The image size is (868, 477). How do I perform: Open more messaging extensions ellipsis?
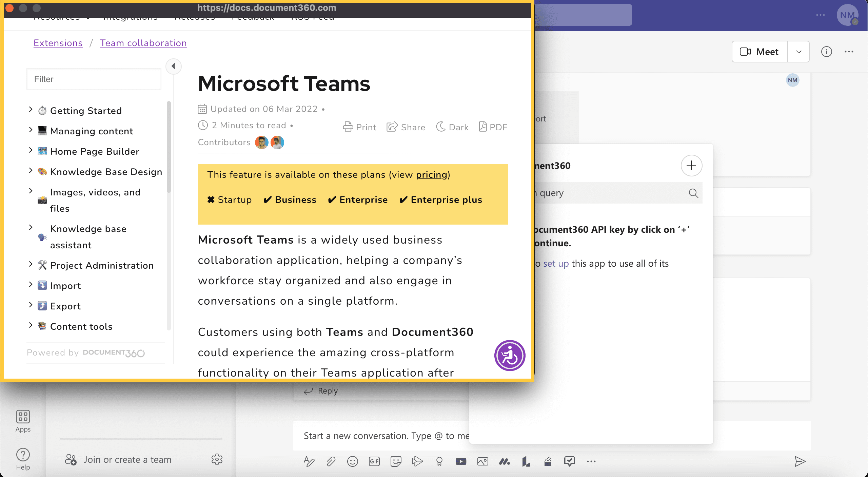591,461
